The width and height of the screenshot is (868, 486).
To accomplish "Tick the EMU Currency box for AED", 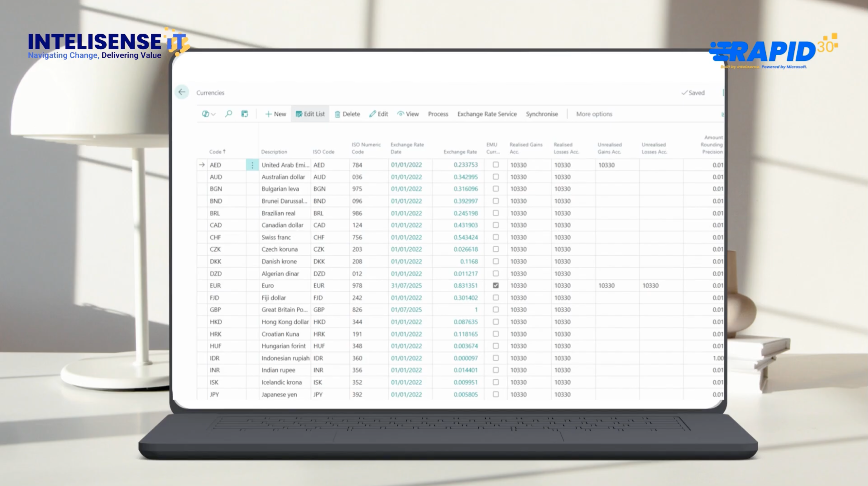I will tap(496, 165).
